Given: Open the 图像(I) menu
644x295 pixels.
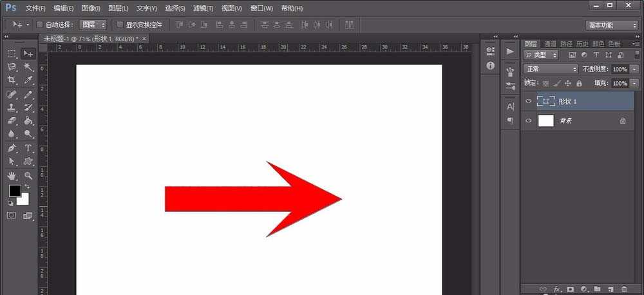Looking at the screenshot, I should (x=91, y=8).
